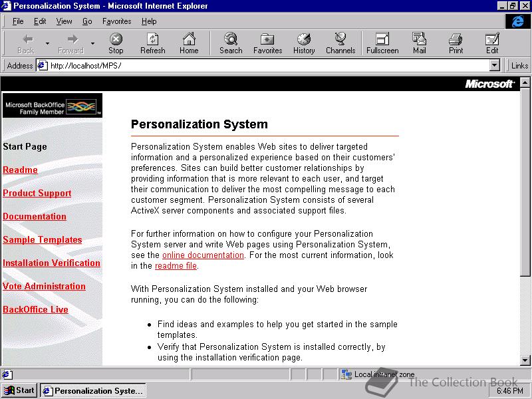Viewport: 532px width, 399px height.
Task: Click the taskbar clock showing 6:46 PM
Action: (x=510, y=391)
